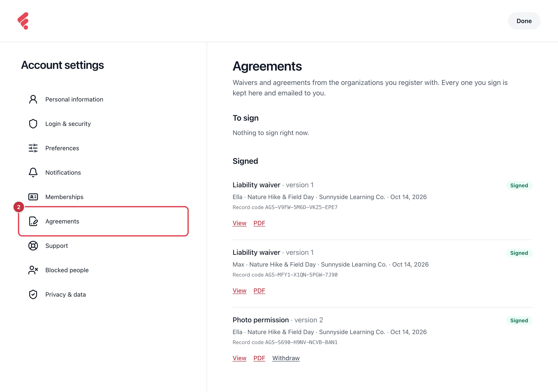This screenshot has width=558, height=392.
Task: Click Signed badge on Ella's Liability waiver
Action: point(519,185)
